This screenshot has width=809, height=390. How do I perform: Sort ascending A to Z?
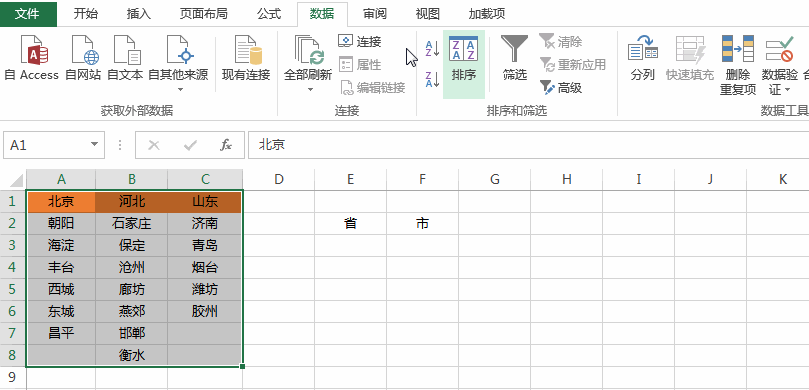click(432, 49)
